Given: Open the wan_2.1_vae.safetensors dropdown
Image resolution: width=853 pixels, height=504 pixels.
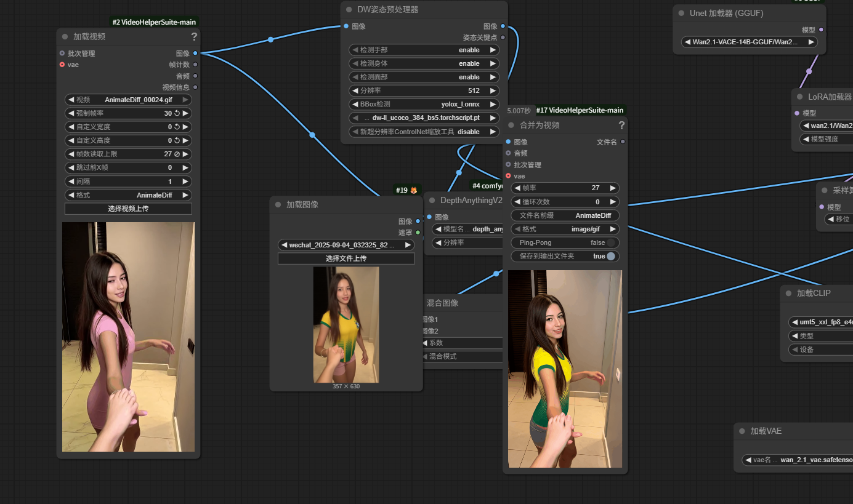Looking at the screenshot, I should point(798,460).
